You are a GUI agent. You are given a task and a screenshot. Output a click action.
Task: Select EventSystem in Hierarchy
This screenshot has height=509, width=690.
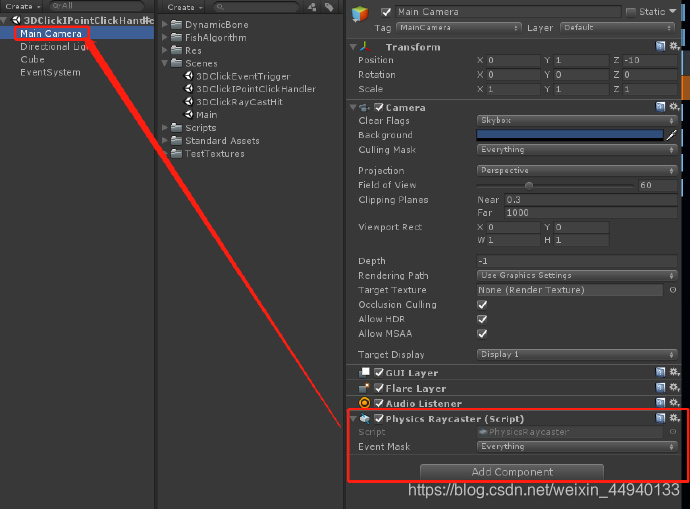tap(50, 72)
